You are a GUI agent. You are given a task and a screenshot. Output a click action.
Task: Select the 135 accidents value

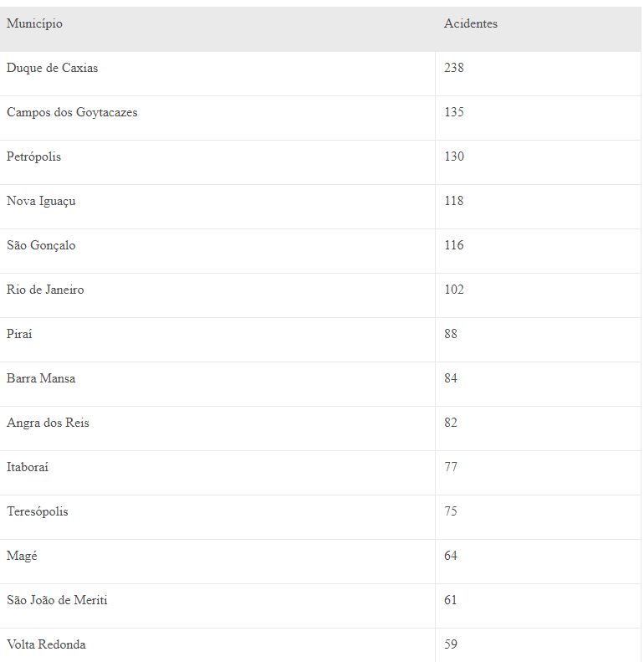(454, 112)
